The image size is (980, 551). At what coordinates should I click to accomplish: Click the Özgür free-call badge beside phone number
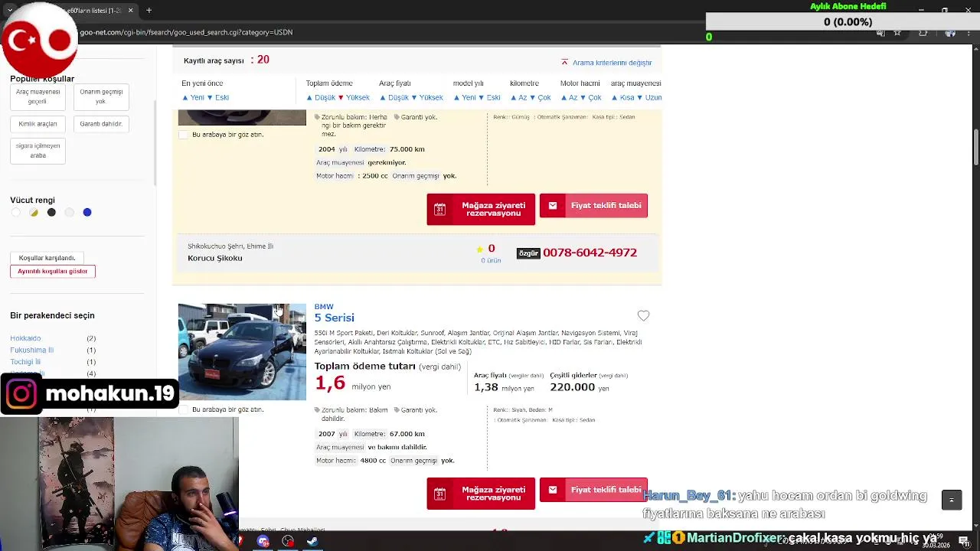528,253
